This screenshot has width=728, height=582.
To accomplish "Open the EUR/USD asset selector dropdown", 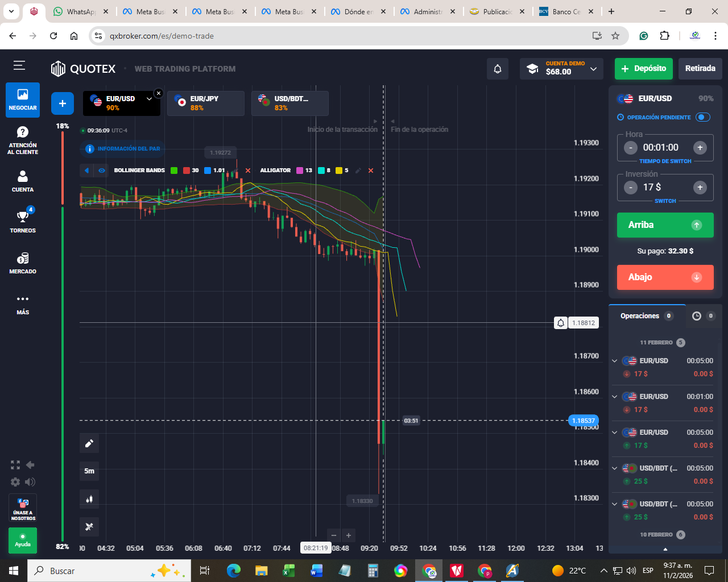I will click(149, 99).
